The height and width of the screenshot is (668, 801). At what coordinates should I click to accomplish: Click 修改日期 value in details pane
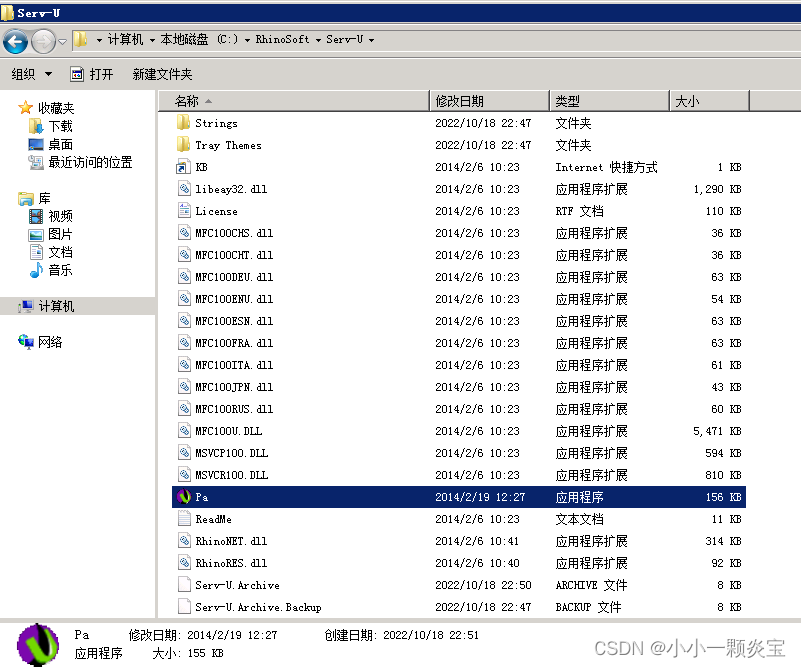[232, 635]
